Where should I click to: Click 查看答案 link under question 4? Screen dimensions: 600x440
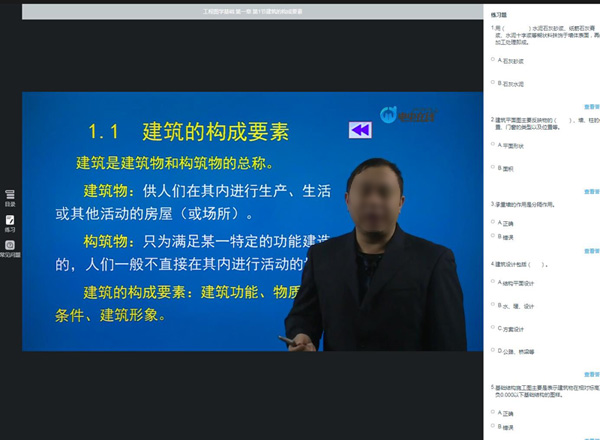click(x=591, y=372)
